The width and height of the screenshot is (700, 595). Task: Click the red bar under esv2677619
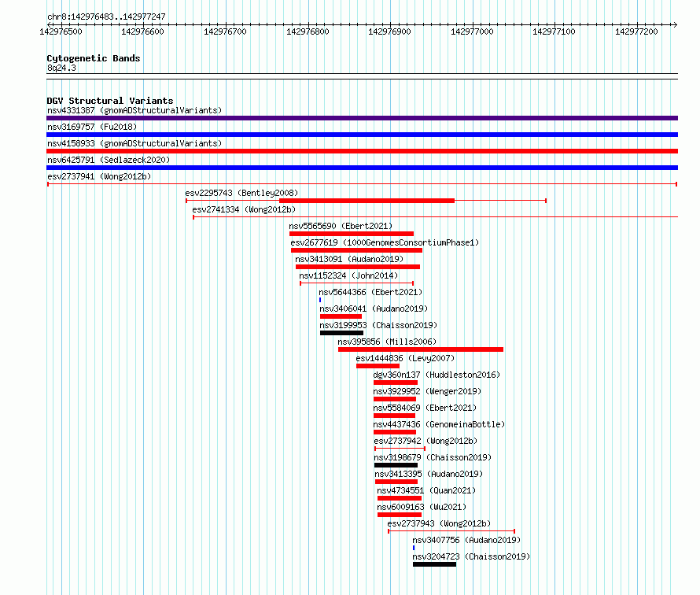[357, 250]
